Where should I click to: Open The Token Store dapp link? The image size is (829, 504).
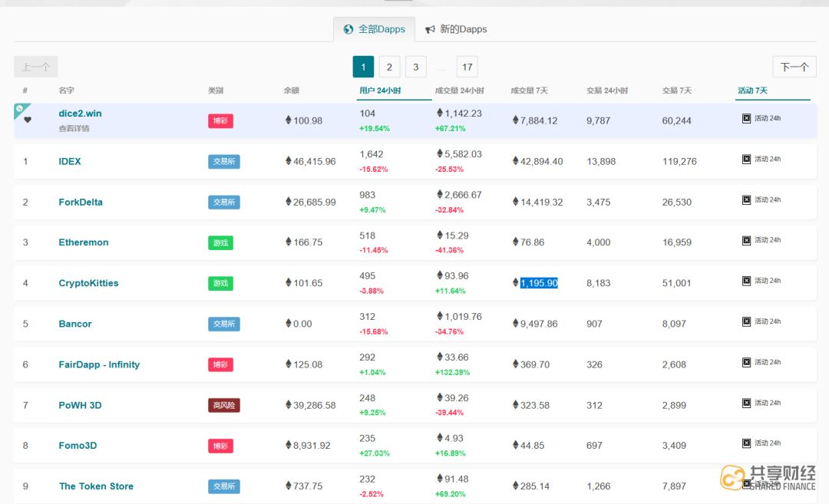(x=96, y=486)
